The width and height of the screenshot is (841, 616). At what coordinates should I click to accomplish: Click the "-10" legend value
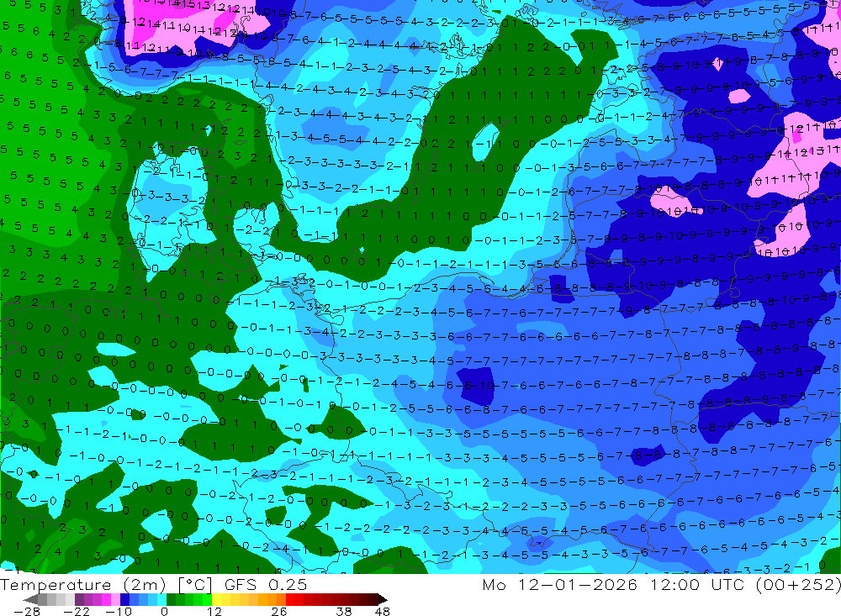(119, 611)
